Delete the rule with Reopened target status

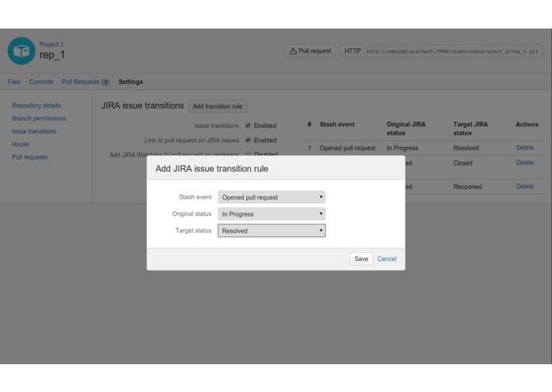click(x=524, y=186)
